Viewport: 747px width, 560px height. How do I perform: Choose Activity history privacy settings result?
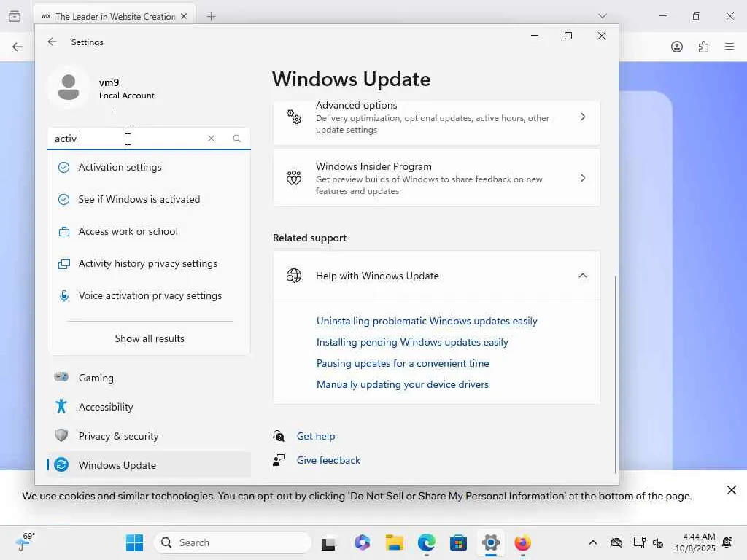point(149,263)
